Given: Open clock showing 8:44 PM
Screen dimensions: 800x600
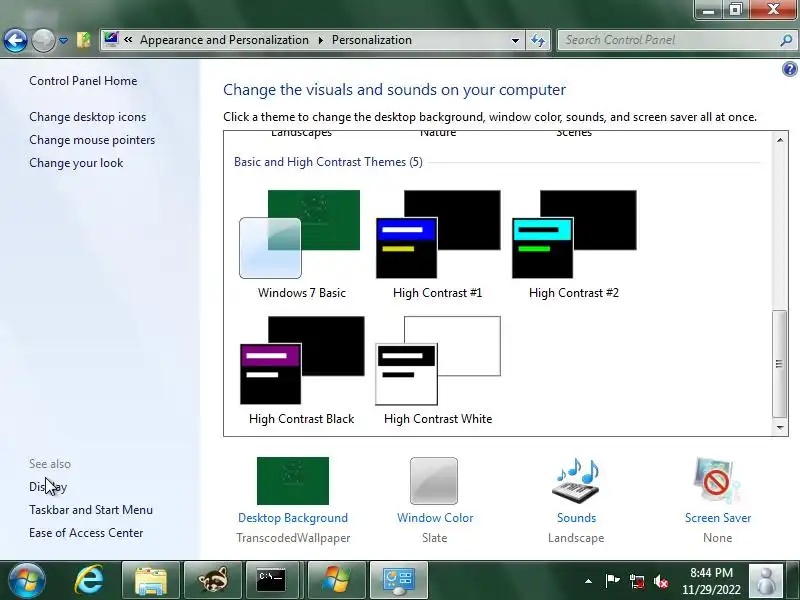Looking at the screenshot, I should 711,581.
